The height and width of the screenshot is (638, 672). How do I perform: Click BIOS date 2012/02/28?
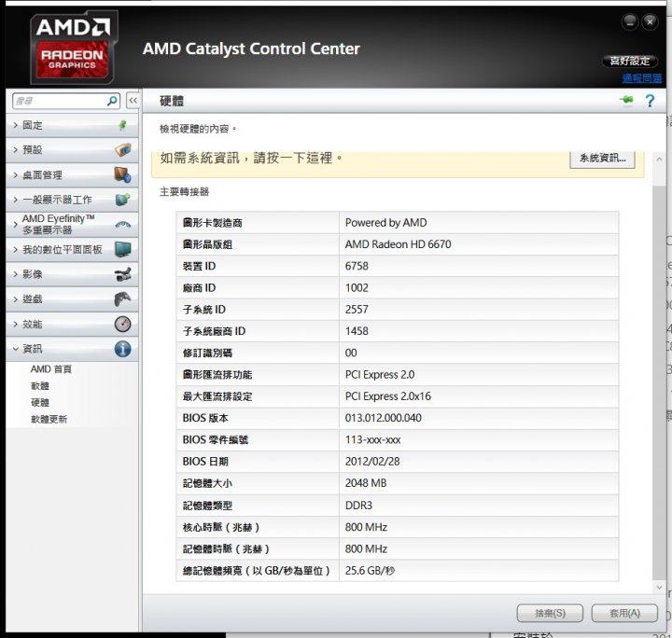click(372, 461)
